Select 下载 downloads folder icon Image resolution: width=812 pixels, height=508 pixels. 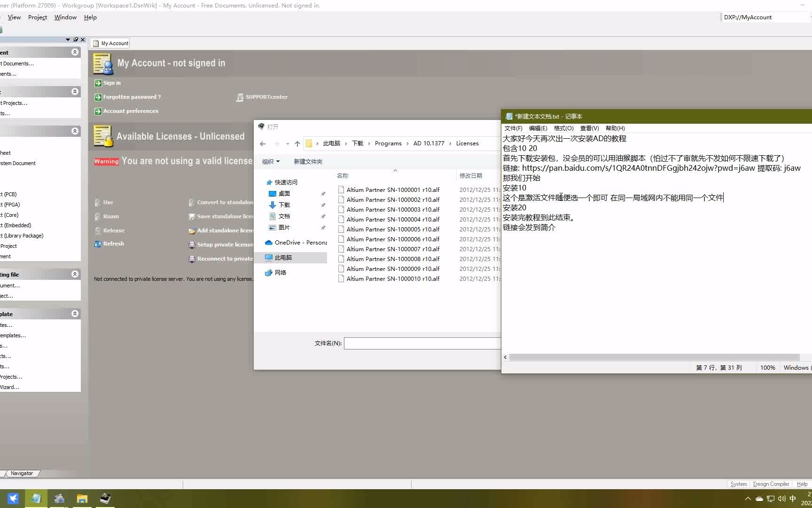point(272,205)
